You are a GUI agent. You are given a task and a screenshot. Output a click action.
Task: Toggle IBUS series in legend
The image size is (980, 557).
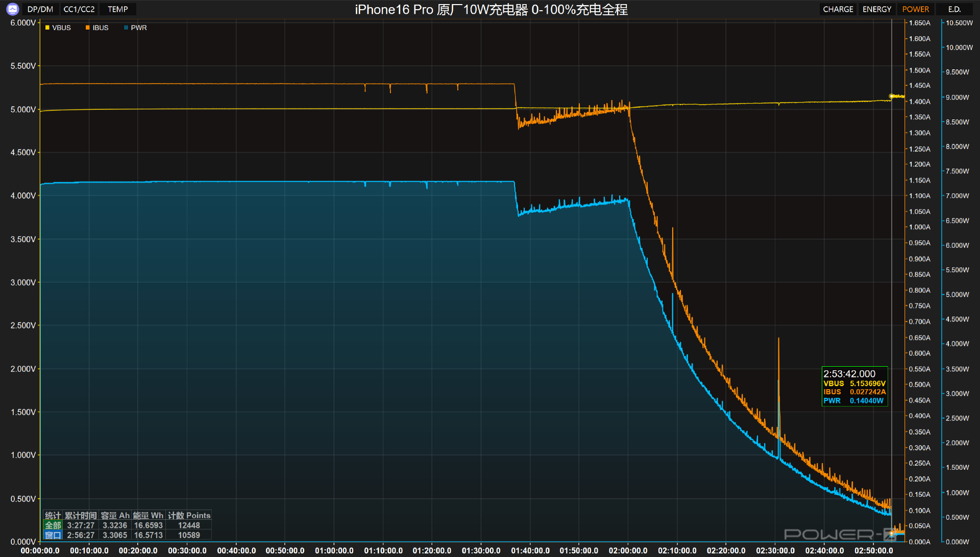point(97,28)
